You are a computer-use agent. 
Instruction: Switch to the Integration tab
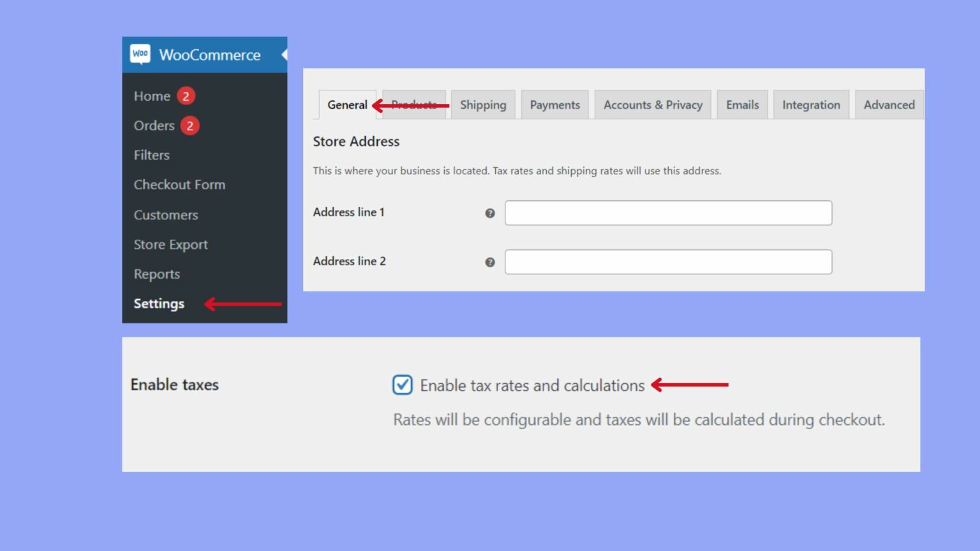811,104
